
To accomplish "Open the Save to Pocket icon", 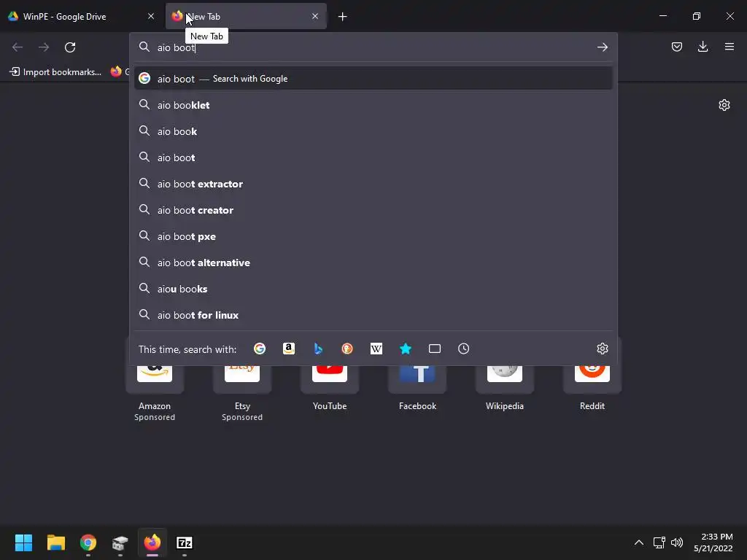I will (x=676, y=47).
